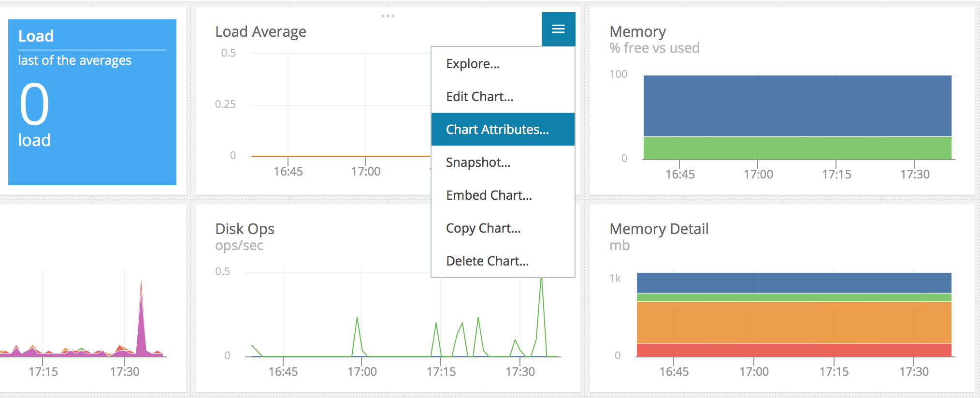Click the Memory Detail chart title
The width and height of the screenshot is (980, 398).
tap(659, 229)
